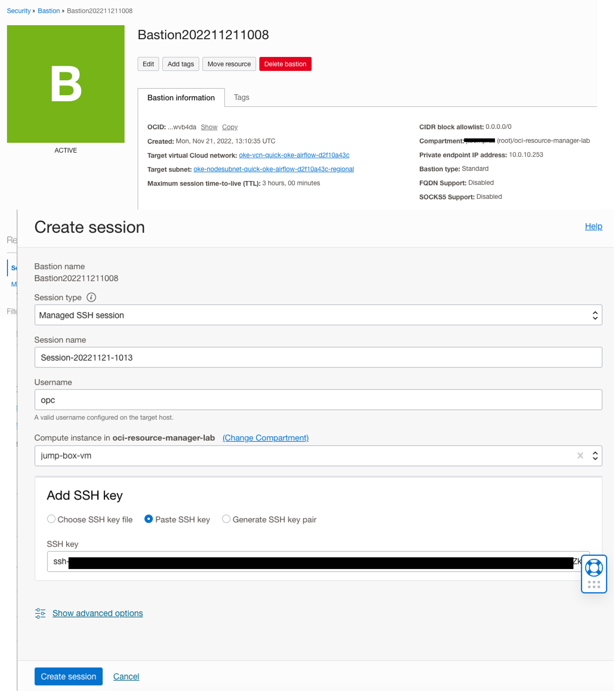Clear the jump-box-vm compute instance selection
Screen dimensions: 616x693
pyautogui.click(x=580, y=456)
